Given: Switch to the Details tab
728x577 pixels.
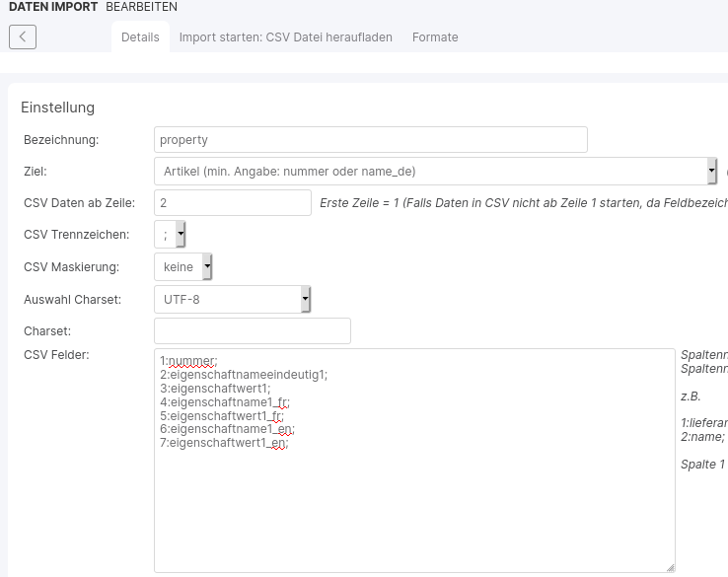Looking at the screenshot, I should pyautogui.click(x=140, y=37).
